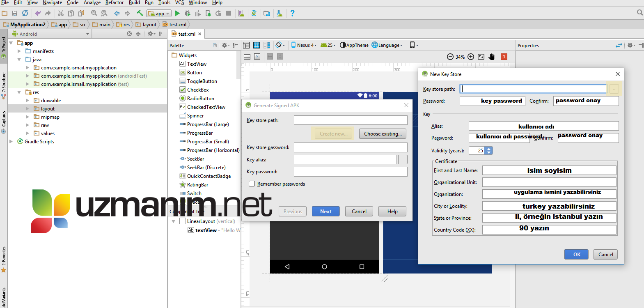Select the test.xml editor tab
The height and width of the screenshot is (308, 644).
tap(187, 34)
